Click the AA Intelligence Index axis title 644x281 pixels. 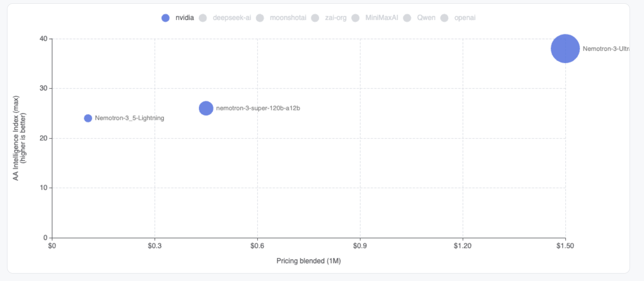click(x=19, y=138)
